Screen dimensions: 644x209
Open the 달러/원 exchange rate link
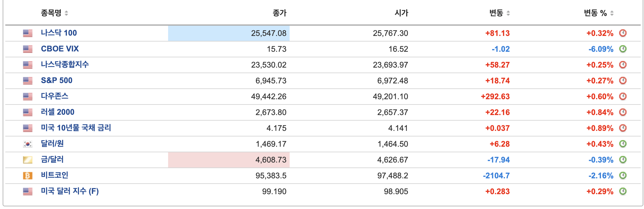click(52, 144)
